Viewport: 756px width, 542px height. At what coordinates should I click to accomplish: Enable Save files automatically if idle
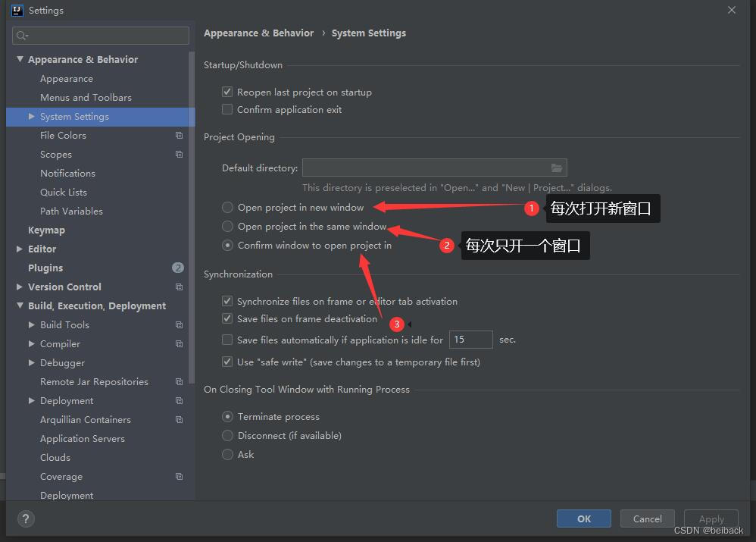pyautogui.click(x=227, y=340)
